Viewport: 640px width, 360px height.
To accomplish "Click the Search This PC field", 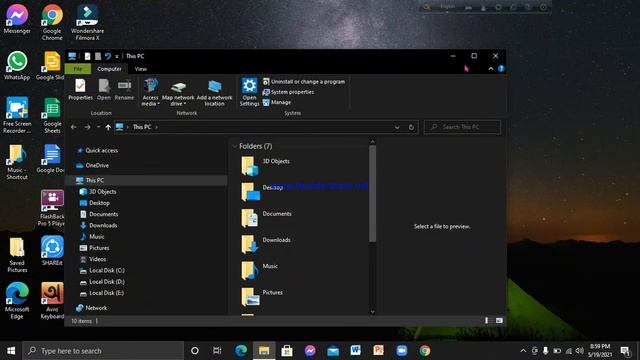I will pyautogui.click(x=462, y=127).
